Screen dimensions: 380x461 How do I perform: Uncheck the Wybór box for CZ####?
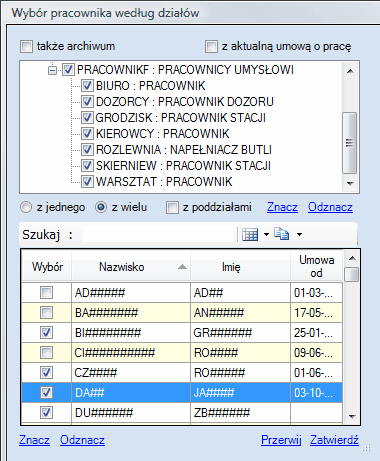46,373
